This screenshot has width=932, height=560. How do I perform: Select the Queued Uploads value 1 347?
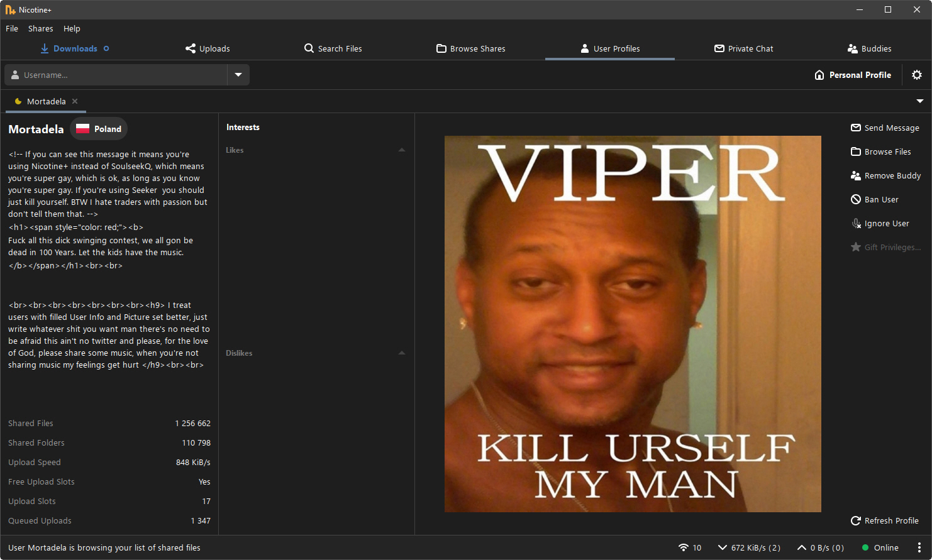(x=201, y=520)
